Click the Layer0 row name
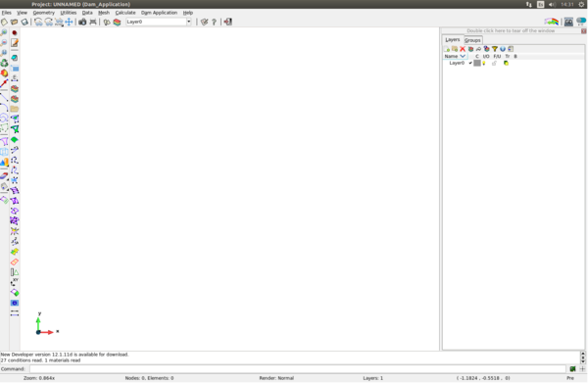588x383 pixels. tap(457, 63)
